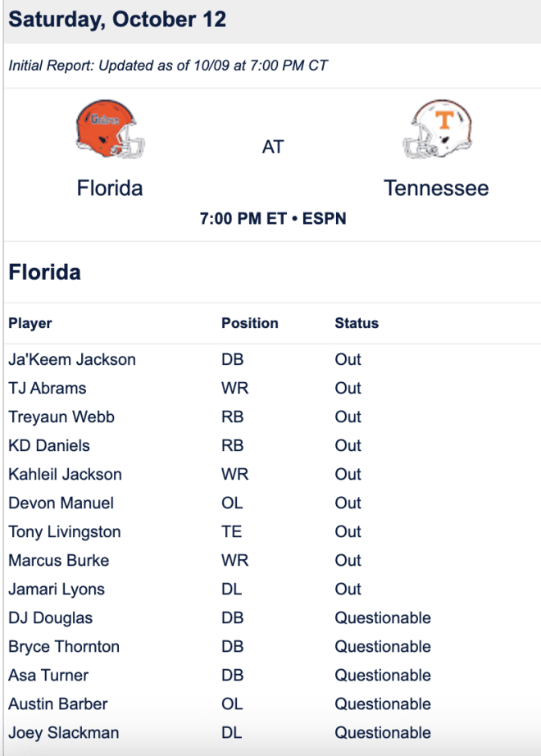Click the Player column header
The width and height of the screenshot is (541, 756).
point(30,323)
